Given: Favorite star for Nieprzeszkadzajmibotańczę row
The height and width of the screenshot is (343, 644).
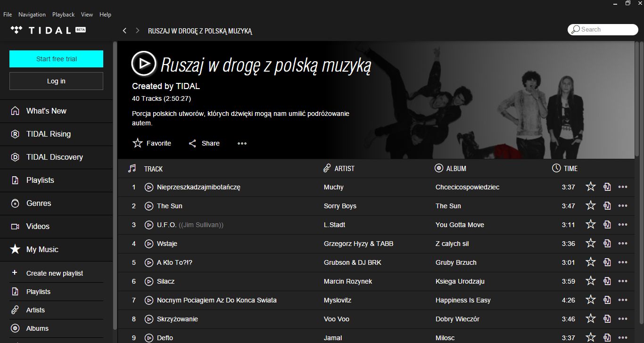Looking at the screenshot, I should [591, 187].
